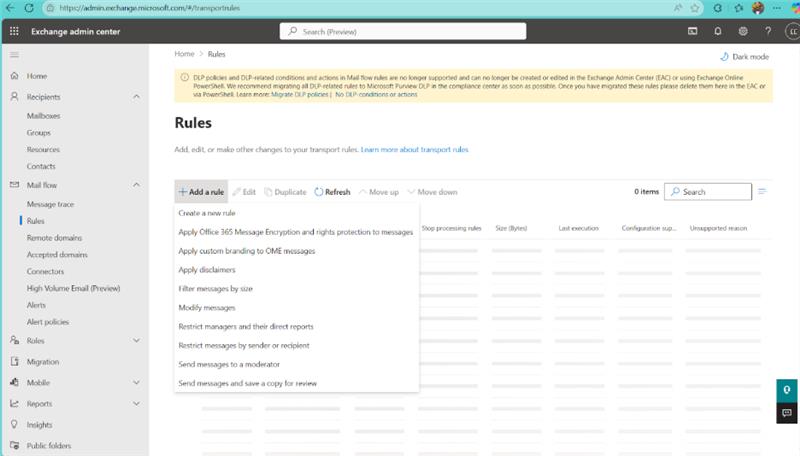
Task: Collapse the Recipients section chevron
Action: (136, 96)
